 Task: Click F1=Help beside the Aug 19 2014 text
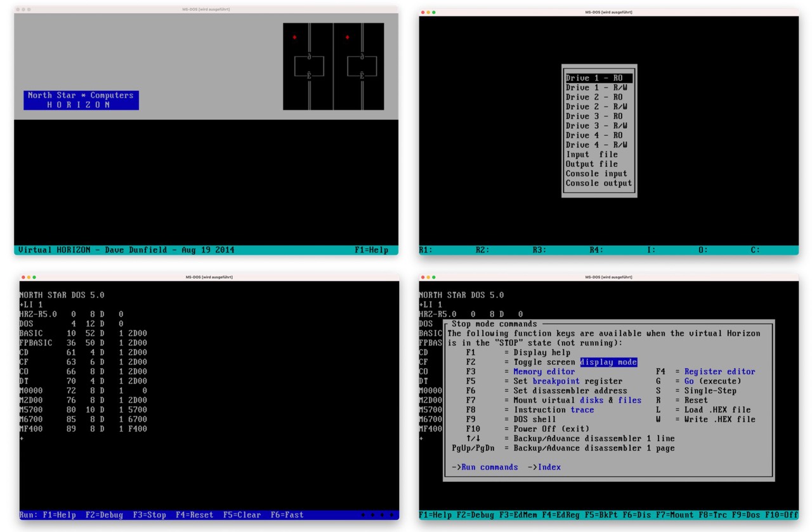372,250
